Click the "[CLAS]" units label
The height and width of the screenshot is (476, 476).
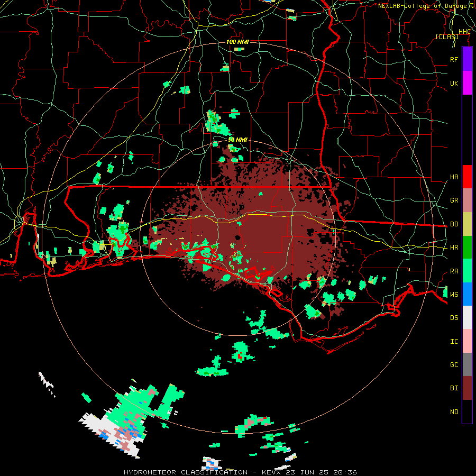tap(447, 36)
